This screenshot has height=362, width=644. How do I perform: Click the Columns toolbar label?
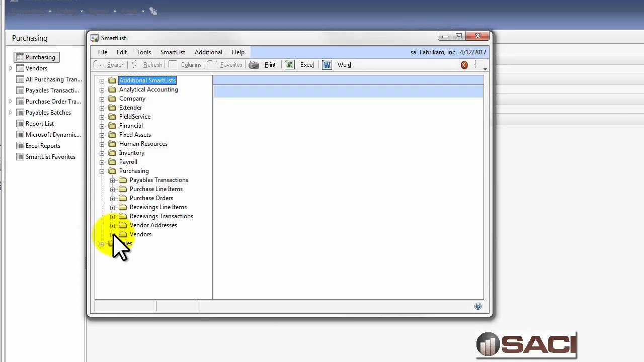(191, 65)
